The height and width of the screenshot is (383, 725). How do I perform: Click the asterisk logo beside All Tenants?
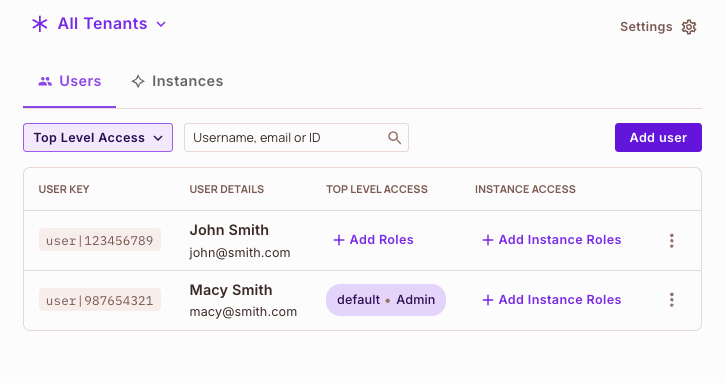(40, 24)
